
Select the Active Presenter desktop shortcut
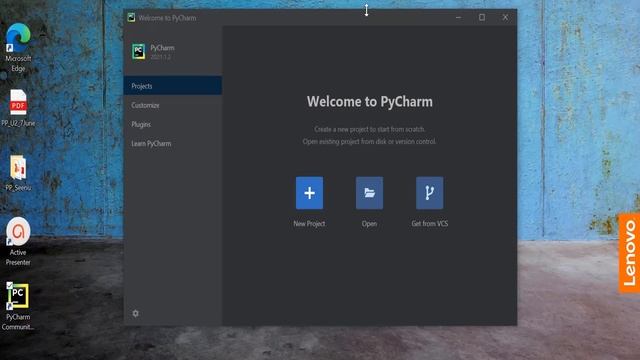18,241
